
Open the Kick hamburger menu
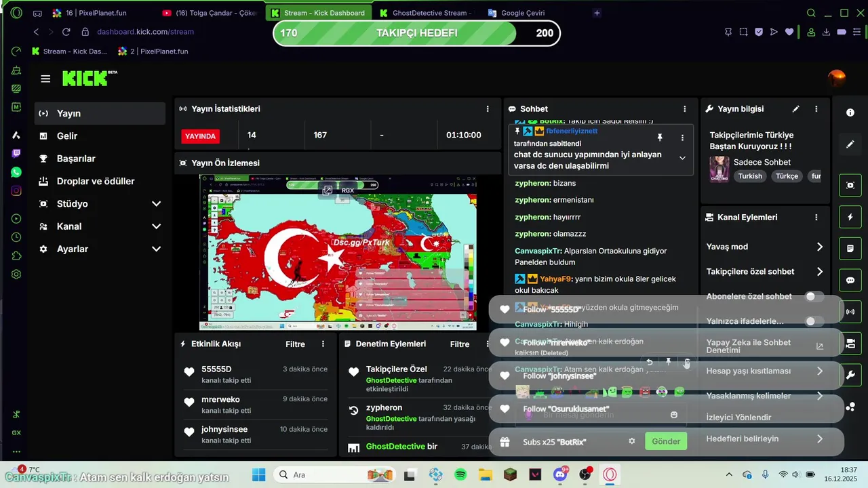pyautogui.click(x=45, y=79)
